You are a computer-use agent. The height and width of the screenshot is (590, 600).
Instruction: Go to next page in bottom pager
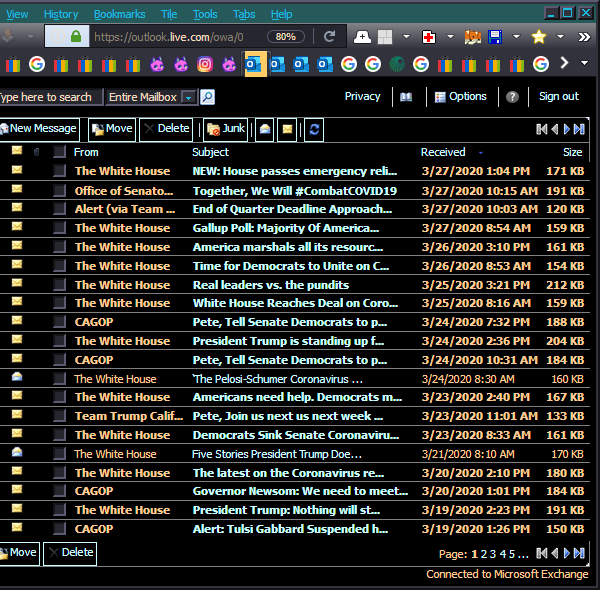(x=567, y=553)
